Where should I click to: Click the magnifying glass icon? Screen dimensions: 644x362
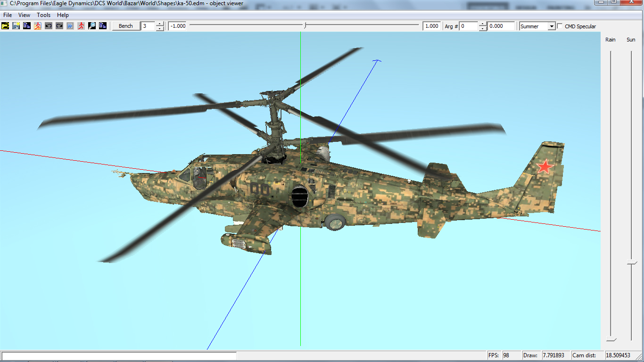[x=92, y=26]
